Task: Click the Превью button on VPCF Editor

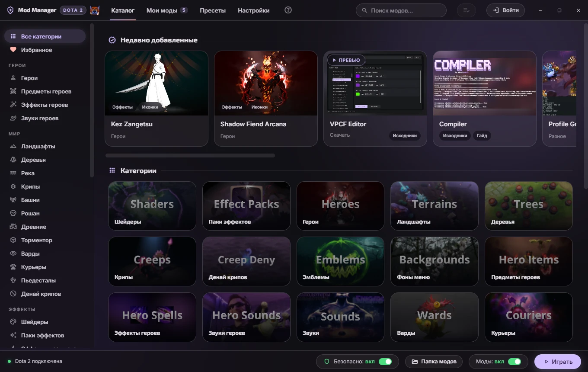Action: point(346,60)
